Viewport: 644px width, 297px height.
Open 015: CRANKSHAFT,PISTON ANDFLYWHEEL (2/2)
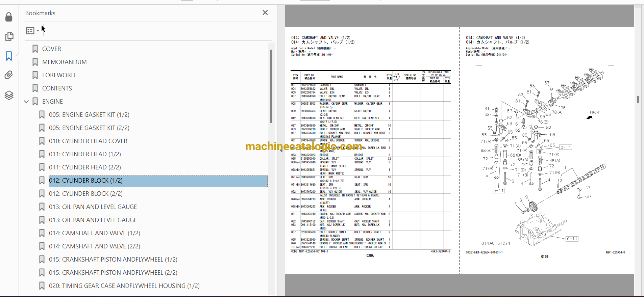(x=113, y=273)
